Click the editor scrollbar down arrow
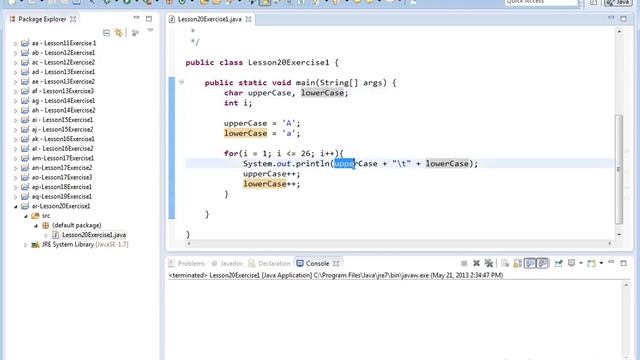Viewport: 640px width, 360px height. coord(619,235)
